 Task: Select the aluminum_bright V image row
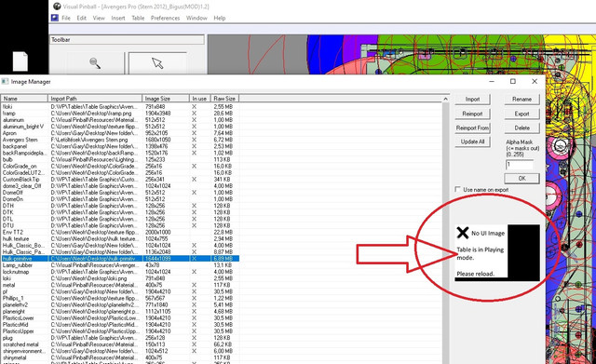[120, 127]
